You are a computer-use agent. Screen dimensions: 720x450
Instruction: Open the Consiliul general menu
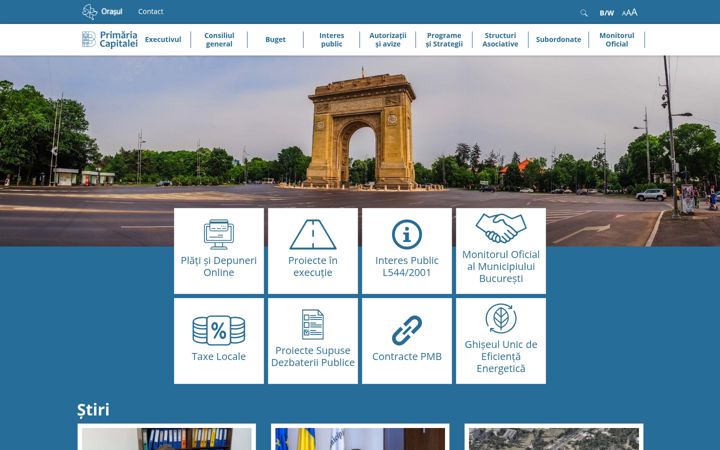point(219,39)
